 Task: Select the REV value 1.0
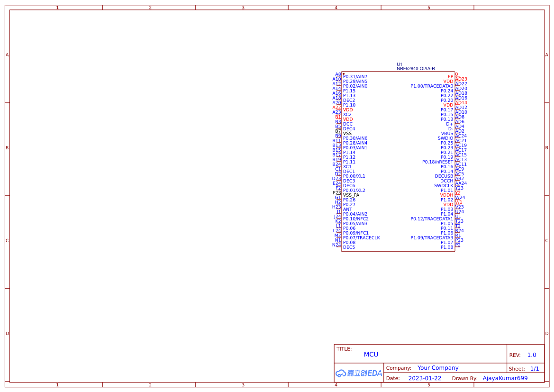[531, 355]
